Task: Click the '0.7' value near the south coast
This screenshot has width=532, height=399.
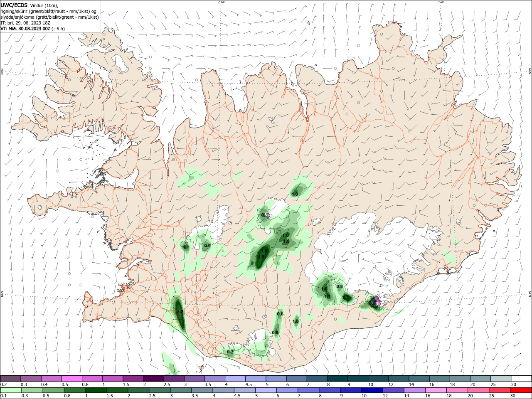Action: pos(230,352)
